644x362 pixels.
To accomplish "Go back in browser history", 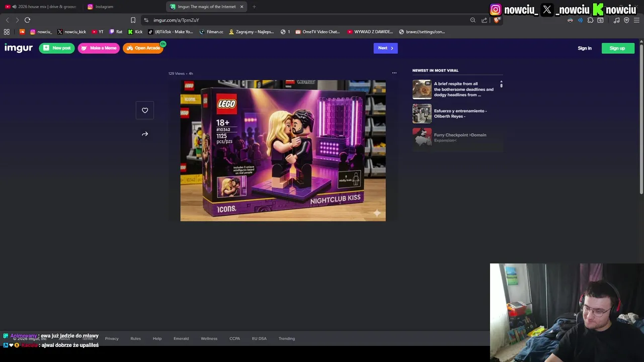I will coord(7,20).
